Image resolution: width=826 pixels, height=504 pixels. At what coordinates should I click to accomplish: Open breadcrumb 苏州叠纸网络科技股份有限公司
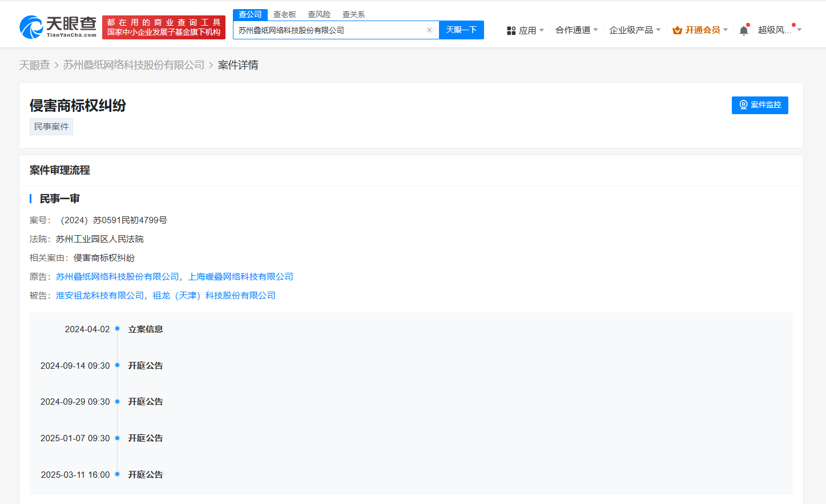click(134, 65)
